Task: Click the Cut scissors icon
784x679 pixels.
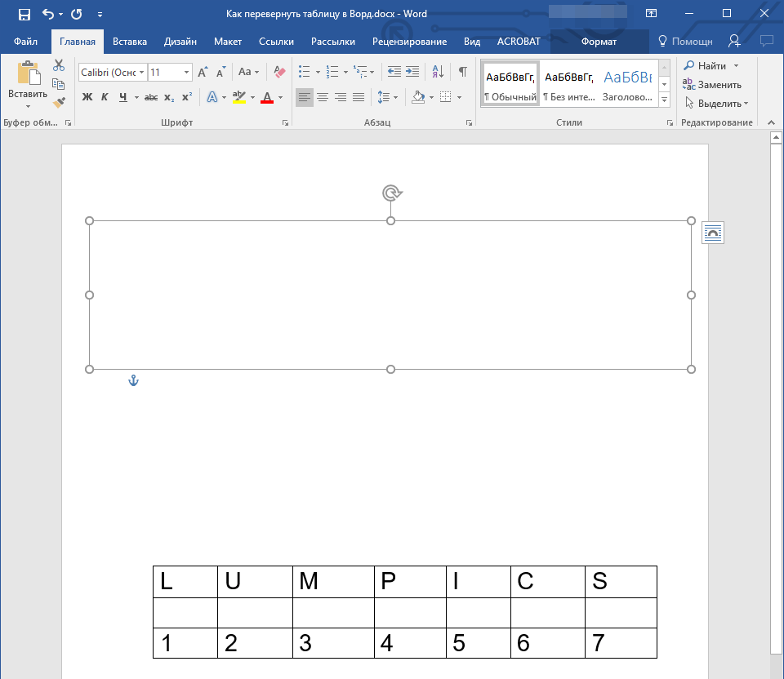Action: [x=59, y=65]
